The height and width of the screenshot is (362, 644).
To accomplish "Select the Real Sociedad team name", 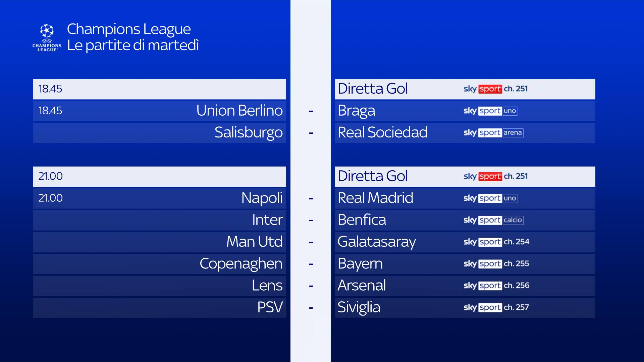I will coord(382,132).
